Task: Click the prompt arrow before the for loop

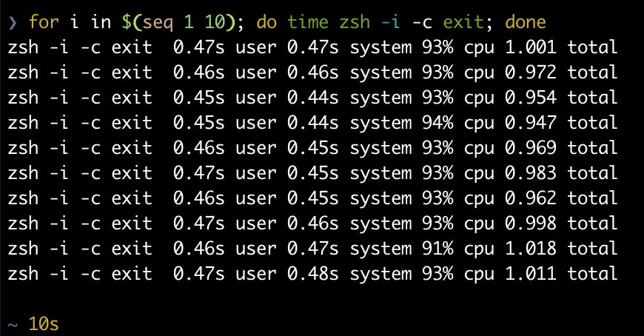Action: (13, 23)
